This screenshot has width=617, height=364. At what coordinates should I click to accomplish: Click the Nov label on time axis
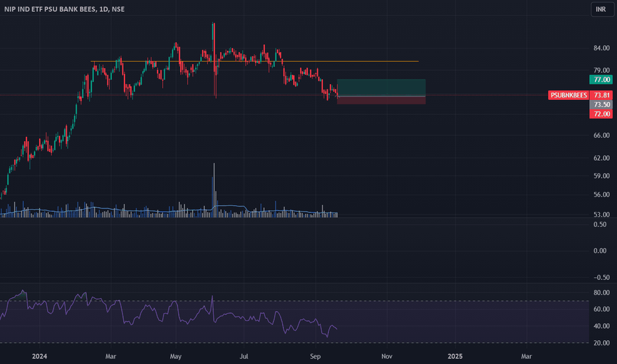[x=387, y=356]
